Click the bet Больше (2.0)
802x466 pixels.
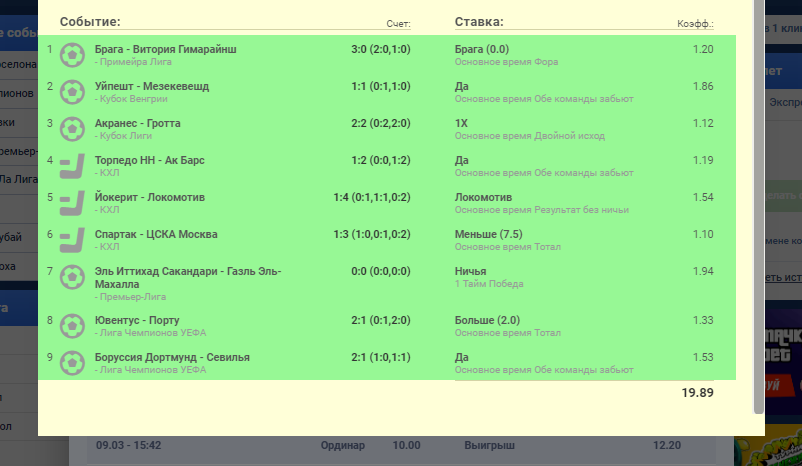(487, 320)
